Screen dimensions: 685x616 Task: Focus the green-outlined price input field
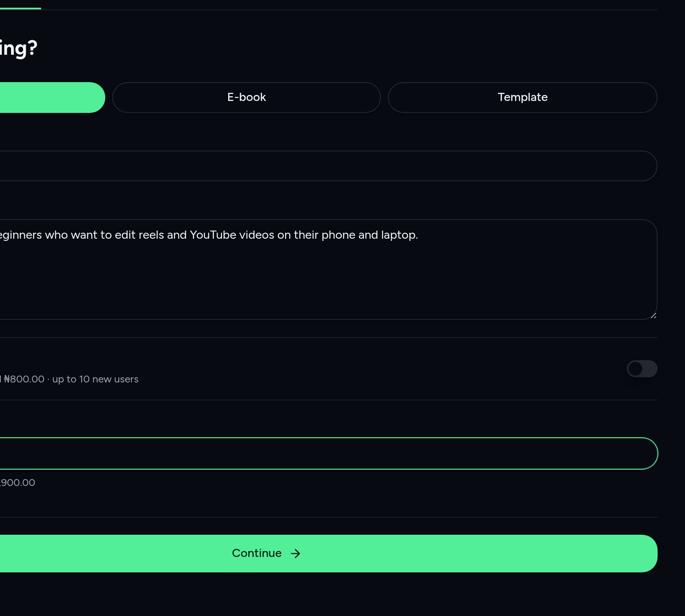coord(328,453)
